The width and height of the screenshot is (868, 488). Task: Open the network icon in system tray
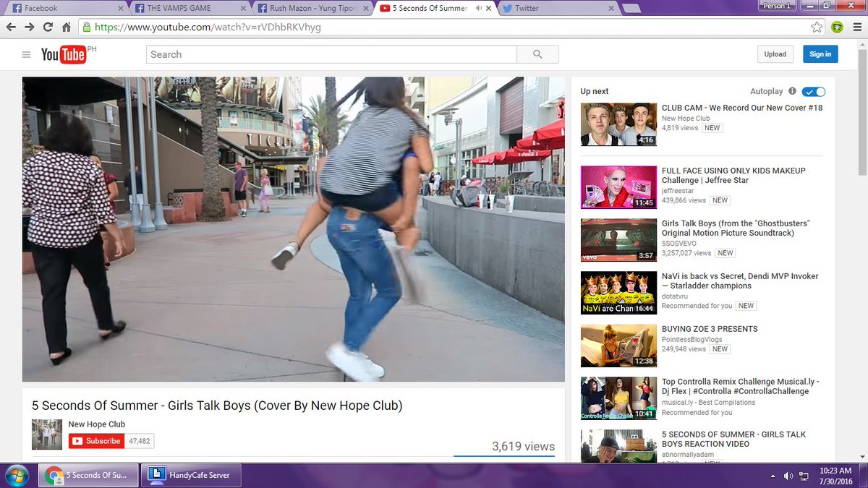[x=804, y=476]
